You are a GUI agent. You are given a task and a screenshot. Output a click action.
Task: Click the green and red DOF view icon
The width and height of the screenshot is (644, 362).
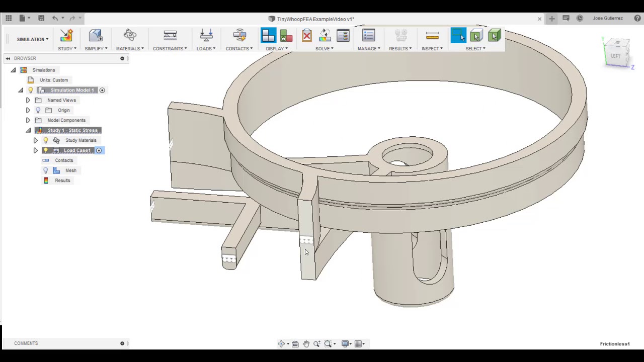click(286, 36)
